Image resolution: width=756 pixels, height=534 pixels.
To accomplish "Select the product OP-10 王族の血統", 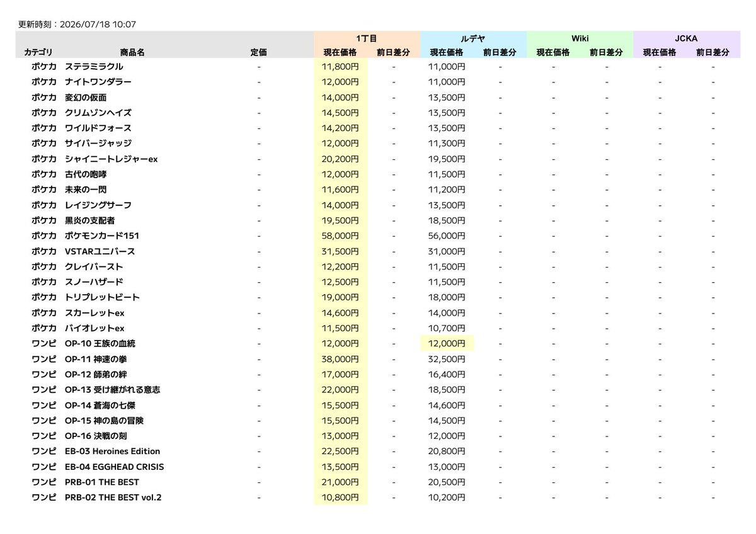I will coord(100,344).
